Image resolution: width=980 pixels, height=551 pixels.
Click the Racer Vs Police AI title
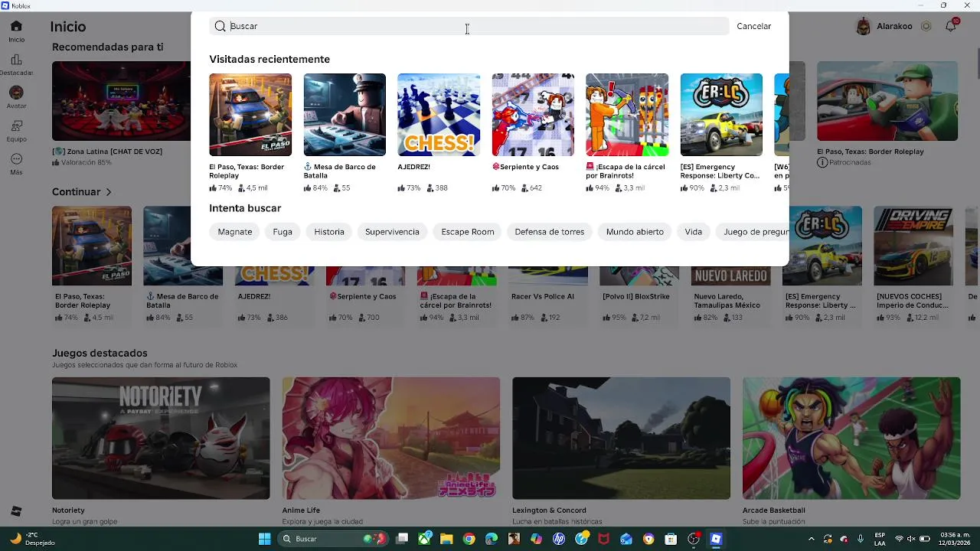(x=542, y=296)
